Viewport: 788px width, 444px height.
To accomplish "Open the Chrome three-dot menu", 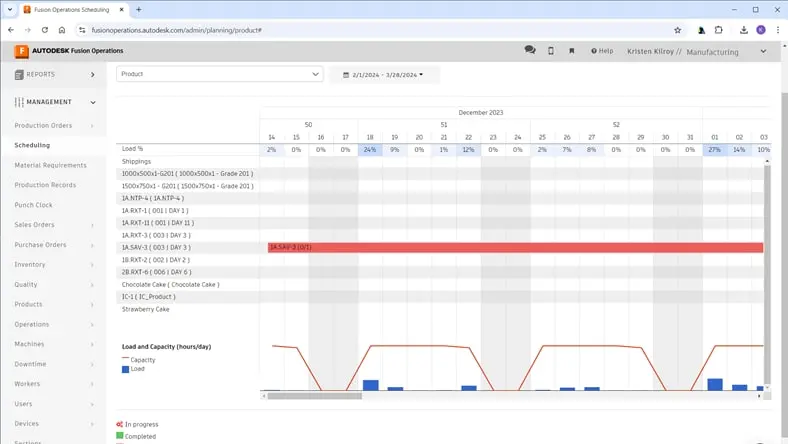I will [x=778, y=30].
